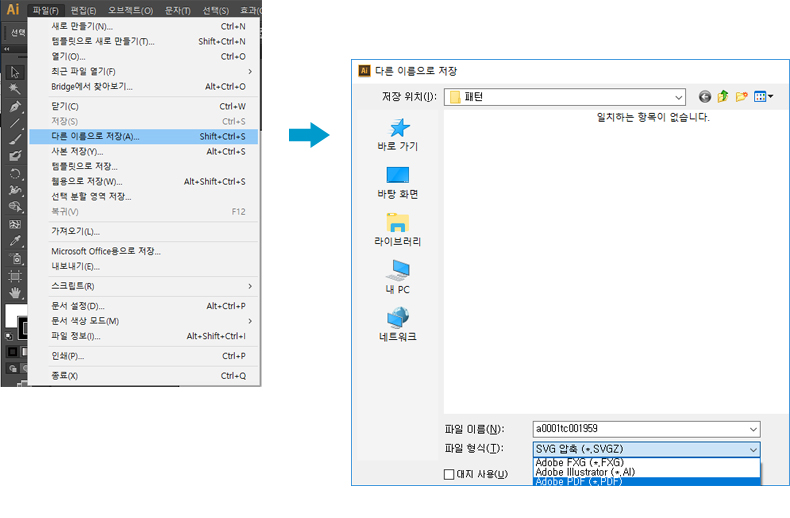
Task: Choose 웹용으로 저장(W) menu item
Action: click(144, 181)
